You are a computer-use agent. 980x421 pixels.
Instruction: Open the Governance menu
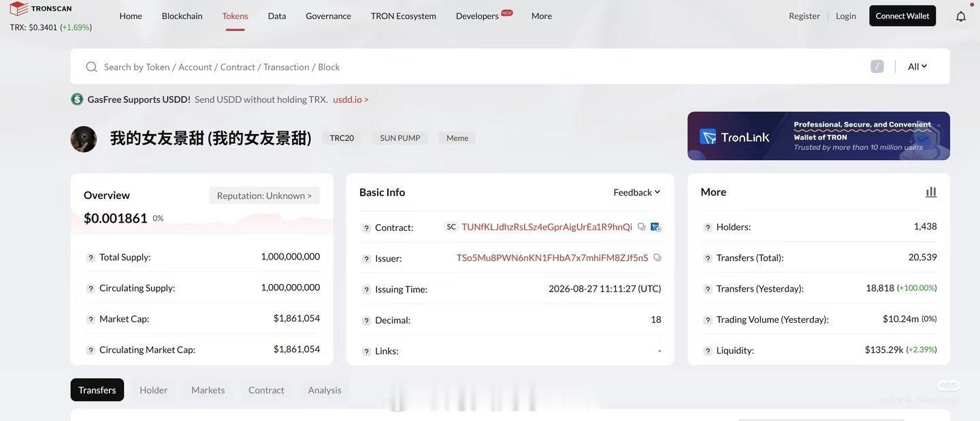coord(328,16)
